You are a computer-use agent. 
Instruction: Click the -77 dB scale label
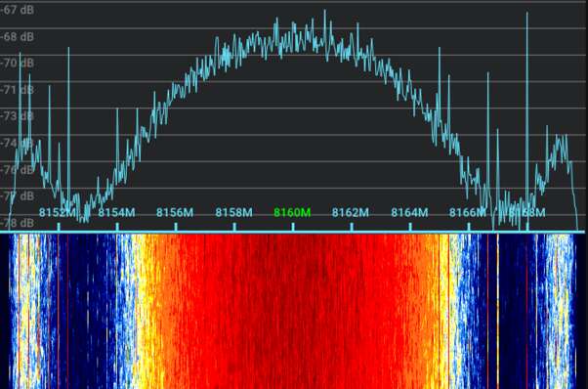[x=17, y=196]
